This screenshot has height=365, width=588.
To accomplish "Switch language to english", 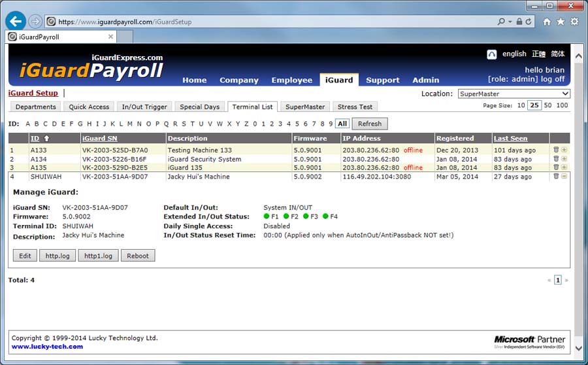I will 514,54.
